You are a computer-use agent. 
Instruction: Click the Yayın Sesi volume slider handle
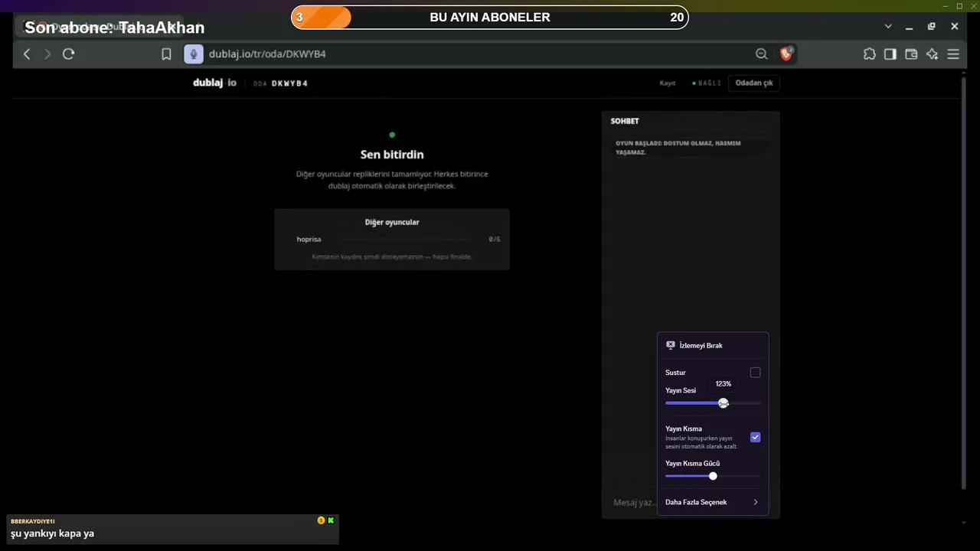724,403
